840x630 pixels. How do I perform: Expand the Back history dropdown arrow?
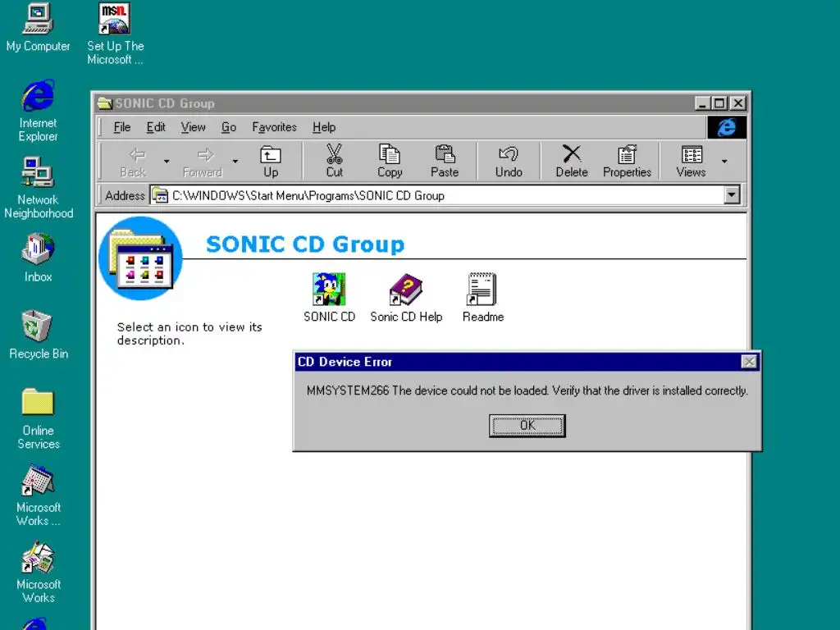pos(167,162)
